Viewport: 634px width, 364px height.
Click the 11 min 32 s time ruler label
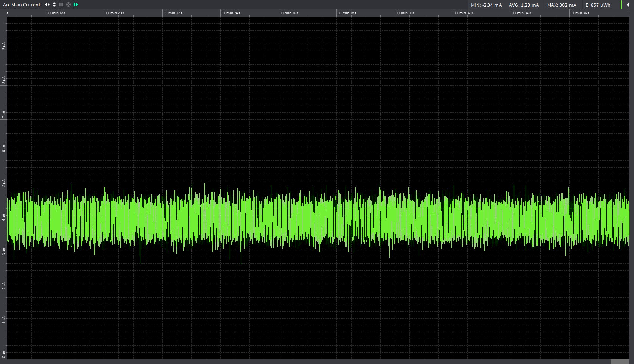point(464,13)
